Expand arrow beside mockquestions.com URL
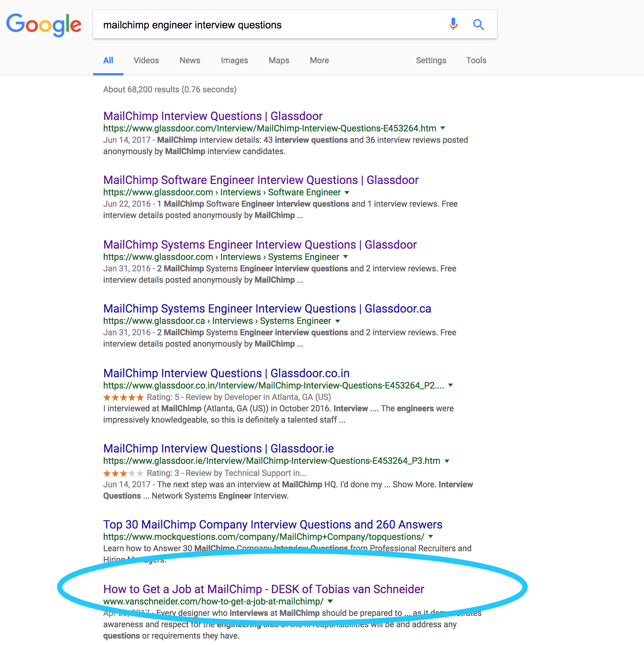This screenshot has height=645, width=644. tap(431, 537)
